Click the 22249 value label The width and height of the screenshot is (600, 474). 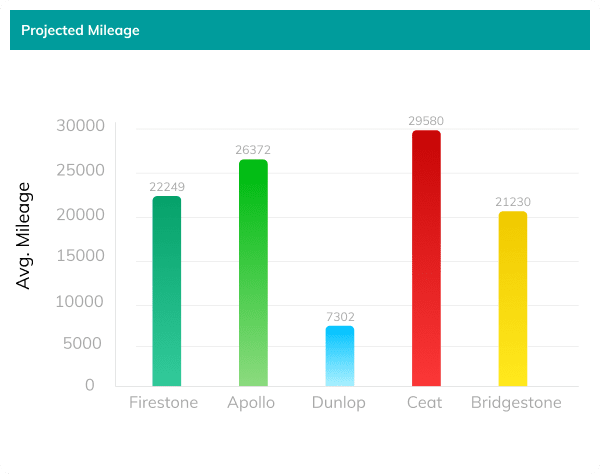[167, 187]
